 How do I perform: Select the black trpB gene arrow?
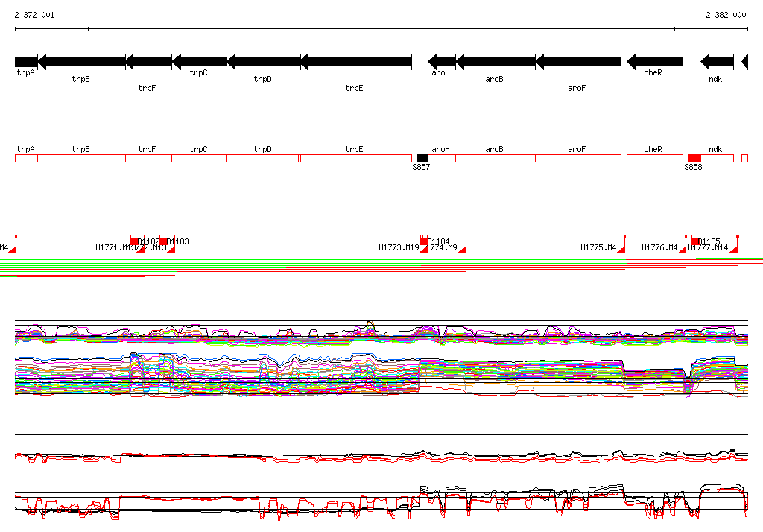click(x=82, y=62)
